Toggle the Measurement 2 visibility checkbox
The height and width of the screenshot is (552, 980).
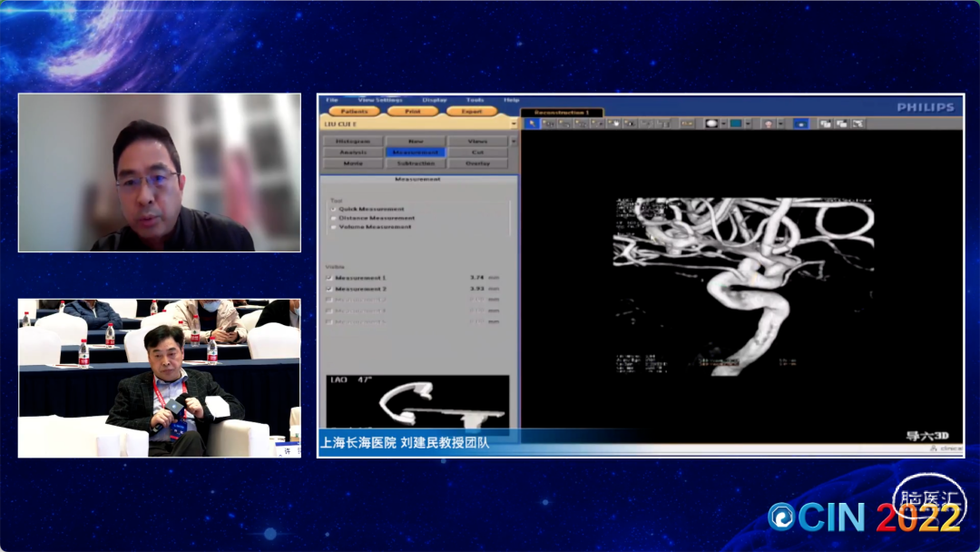pyautogui.click(x=328, y=289)
